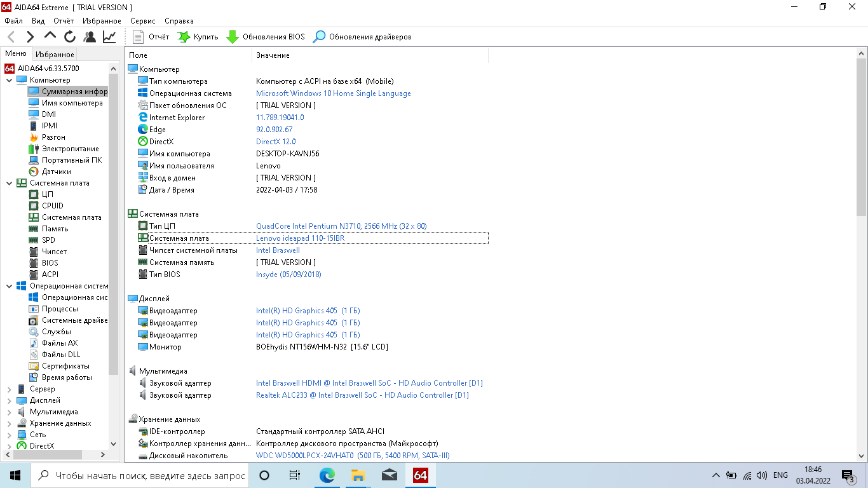Open Microsoft Edge from the taskbar
Screen dimensions: 868x488
click(327, 475)
